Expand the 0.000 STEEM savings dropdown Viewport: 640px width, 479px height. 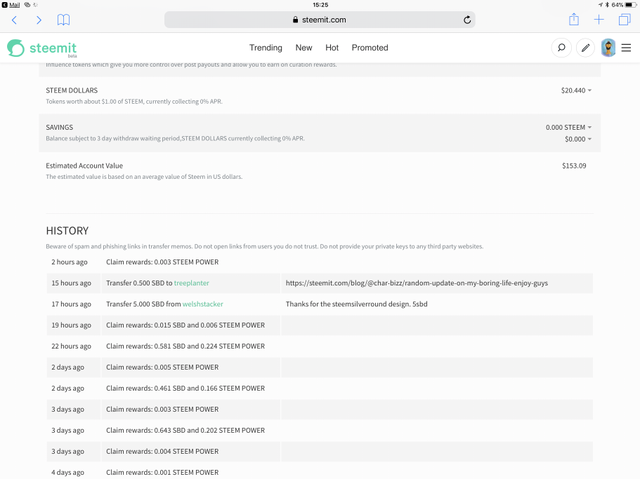[x=569, y=127]
